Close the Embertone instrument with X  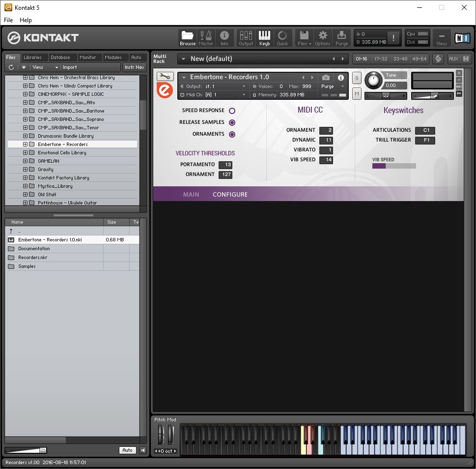click(x=459, y=73)
